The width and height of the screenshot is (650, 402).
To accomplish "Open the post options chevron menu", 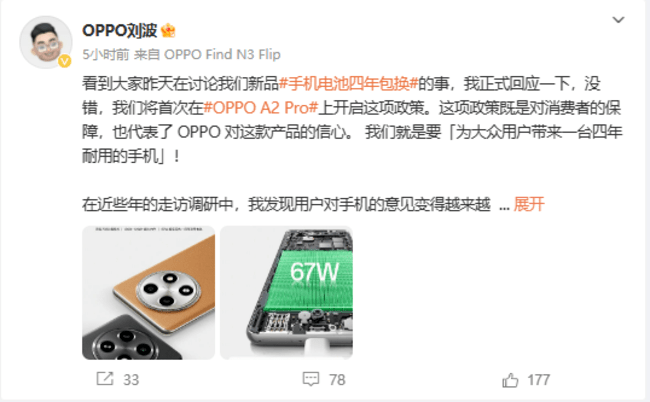I will (618, 19).
